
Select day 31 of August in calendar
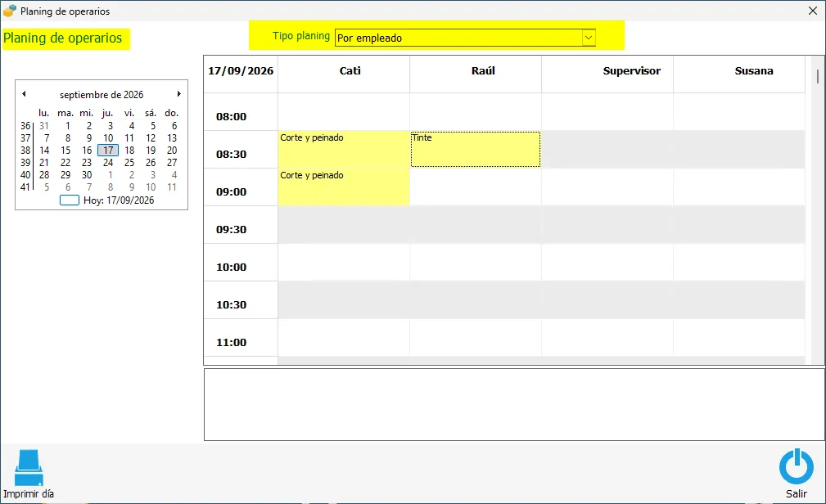43,126
